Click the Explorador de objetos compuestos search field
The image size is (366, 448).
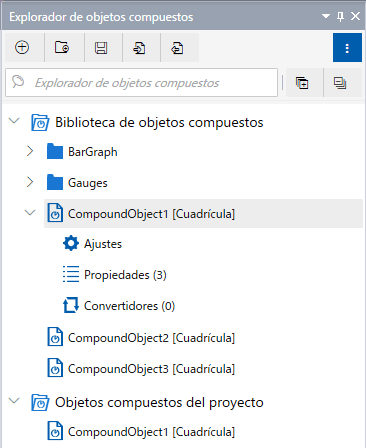142,83
